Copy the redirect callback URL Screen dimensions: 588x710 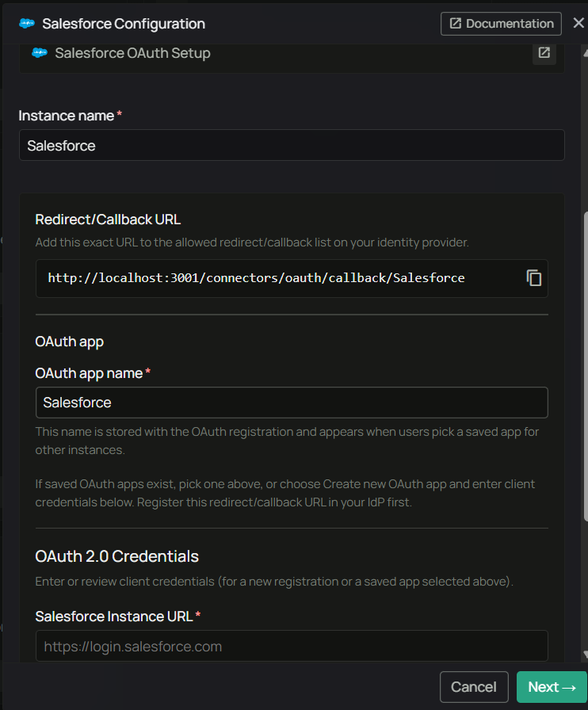pos(534,278)
